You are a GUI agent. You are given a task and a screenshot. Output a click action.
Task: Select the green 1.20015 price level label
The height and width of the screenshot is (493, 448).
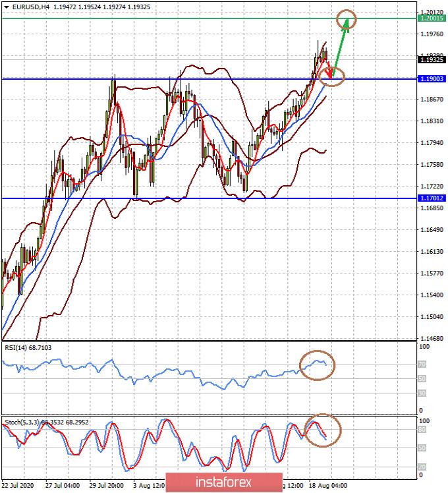(432, 18)
